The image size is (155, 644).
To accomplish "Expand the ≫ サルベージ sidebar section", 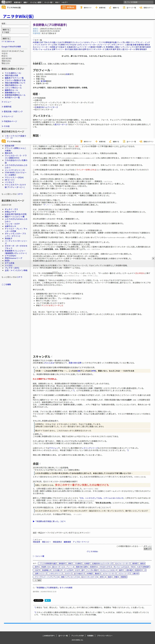I will 7,117.
